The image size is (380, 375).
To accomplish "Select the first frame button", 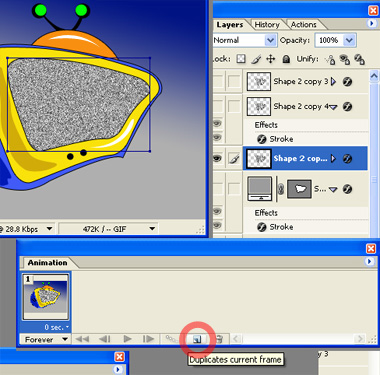I will click(x=82, y=339).
